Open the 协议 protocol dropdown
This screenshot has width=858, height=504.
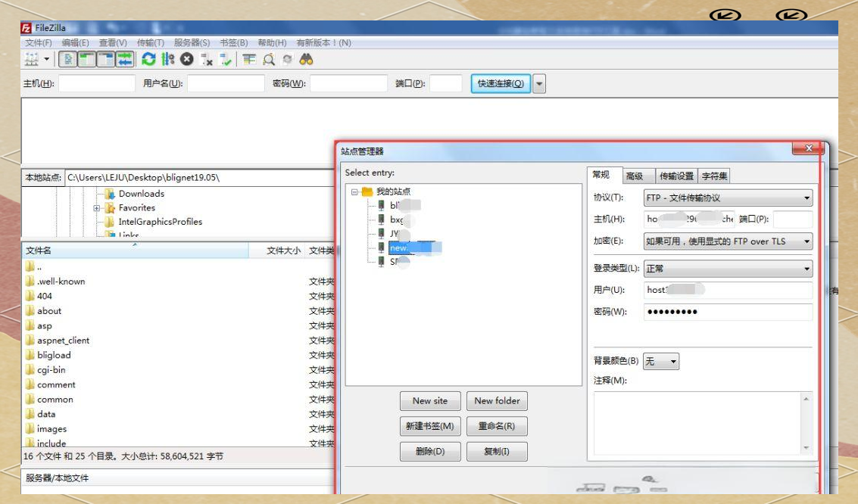tap(728, 198)
